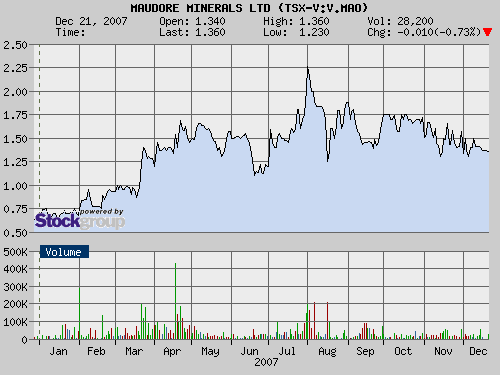The height and width of the screenshot is (375, 500).
Task: Click the Feb month label
Action: pos(96,351)
